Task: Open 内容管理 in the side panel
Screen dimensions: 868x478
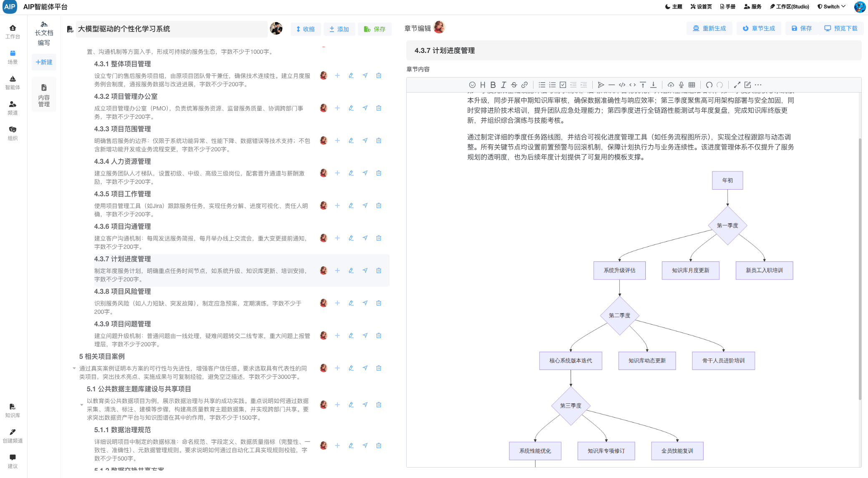Action: [x=44, y=95]
